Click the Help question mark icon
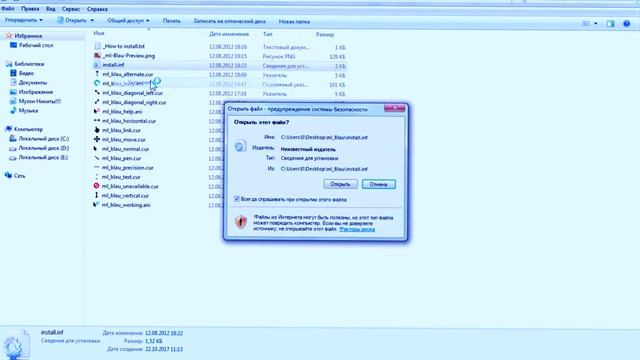This screenshot has width=640, height=360. (627, 24)
